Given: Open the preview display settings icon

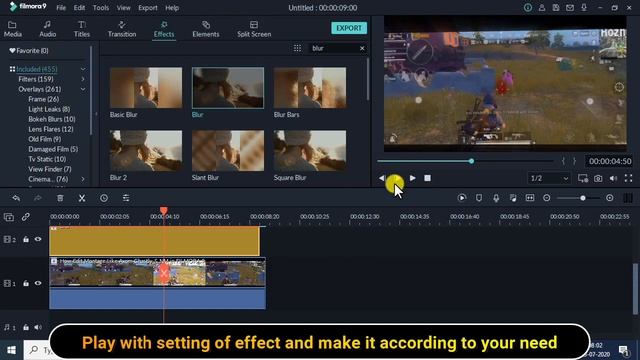Looking at the screenshot, I should pos(582,178).
